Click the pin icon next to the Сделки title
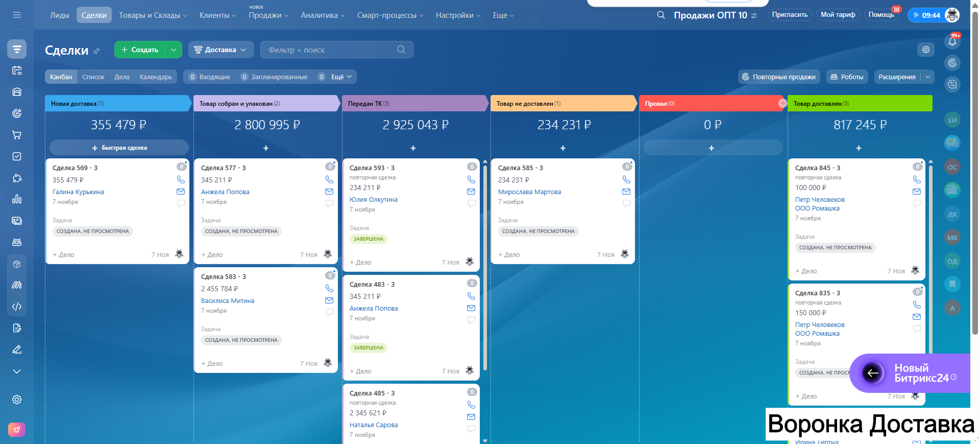 point(96,51)
